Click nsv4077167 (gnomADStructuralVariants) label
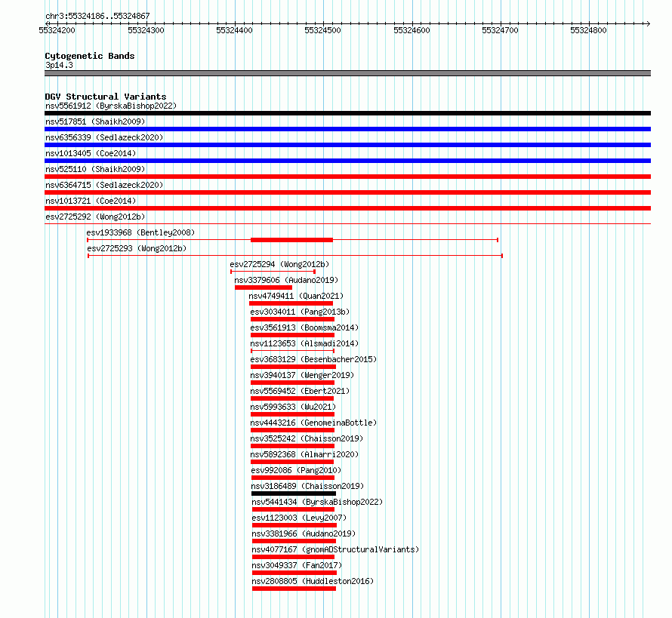This screenshot has width=672, height=618. 335,549
